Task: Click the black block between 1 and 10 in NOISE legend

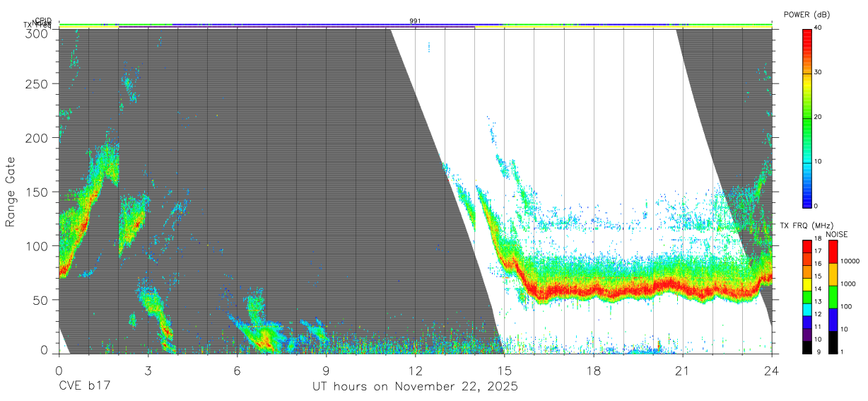Action: [833, 342]
